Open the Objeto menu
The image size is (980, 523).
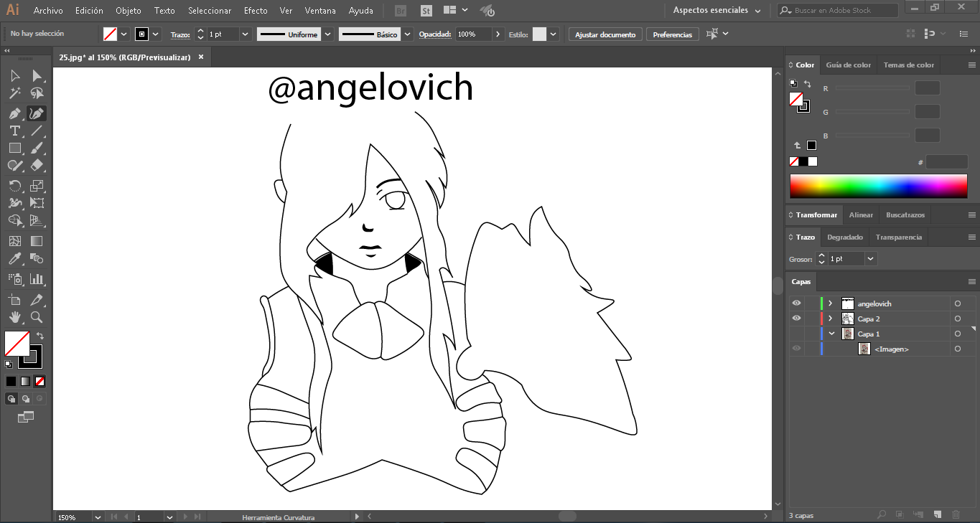(x=129, y=11)
